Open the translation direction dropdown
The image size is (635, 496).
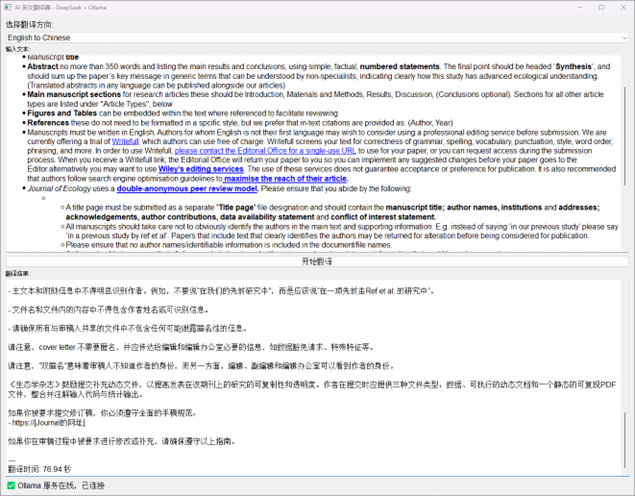click(x=317, y=38)
